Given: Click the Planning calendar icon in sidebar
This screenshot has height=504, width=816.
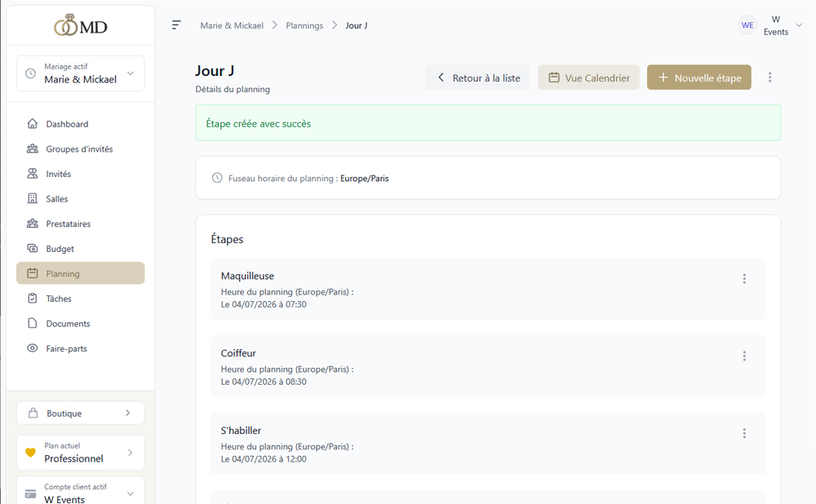Looking at the screenshot, I should [33, 273].
